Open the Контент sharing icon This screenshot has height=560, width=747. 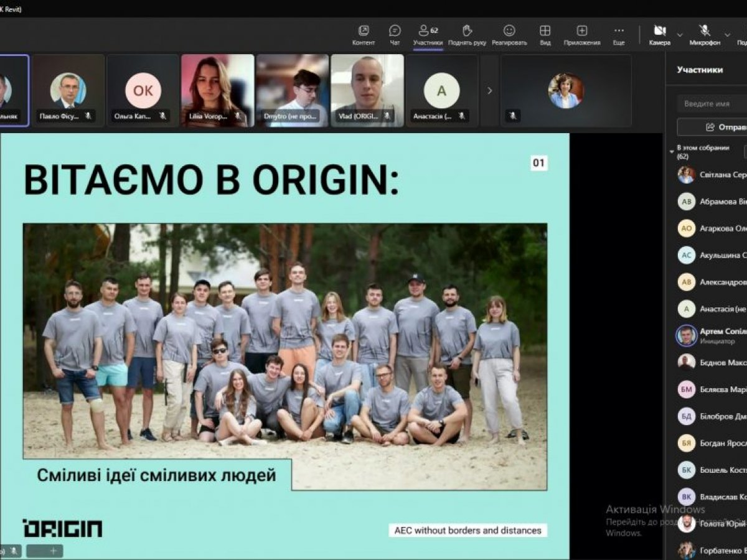click(364, 35)
